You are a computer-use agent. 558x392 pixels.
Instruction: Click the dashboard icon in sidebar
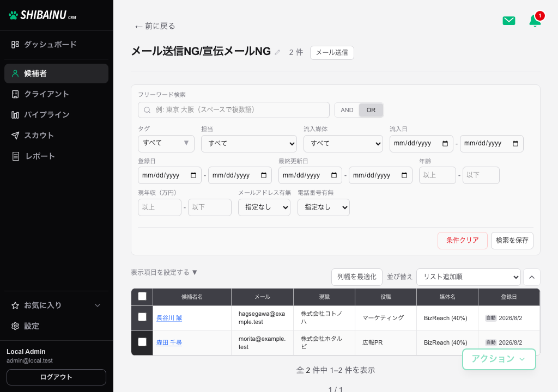(15, 45)
